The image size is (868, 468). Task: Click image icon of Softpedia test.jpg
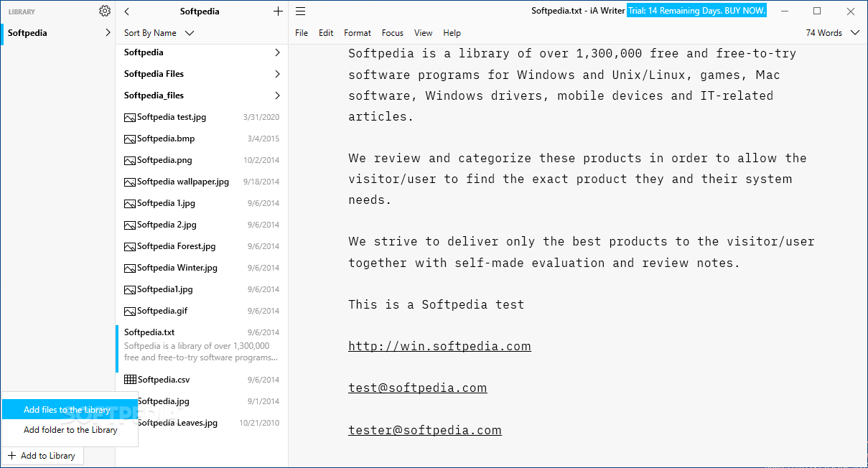(130, 117)
